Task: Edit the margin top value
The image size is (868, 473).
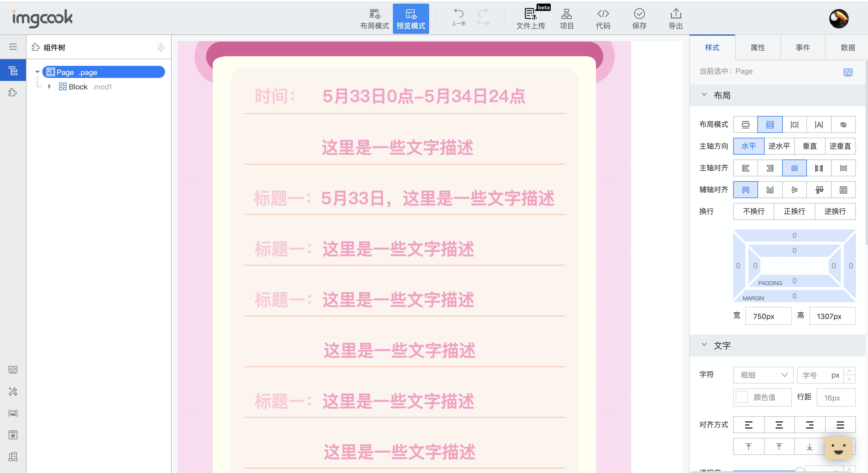Action: coord(794,235)
